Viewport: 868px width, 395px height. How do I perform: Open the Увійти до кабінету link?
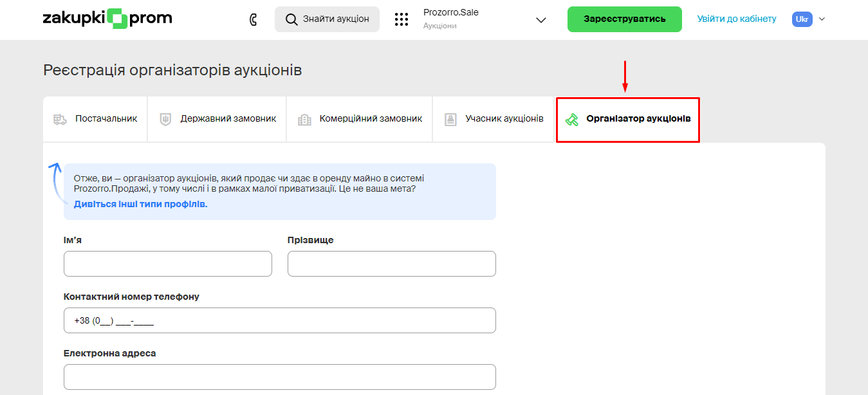coord(737,19)
